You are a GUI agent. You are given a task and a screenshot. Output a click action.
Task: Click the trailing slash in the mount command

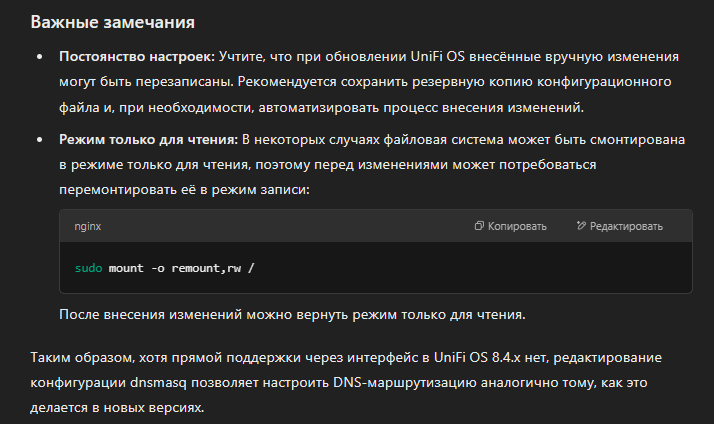(x=251, y=268)
